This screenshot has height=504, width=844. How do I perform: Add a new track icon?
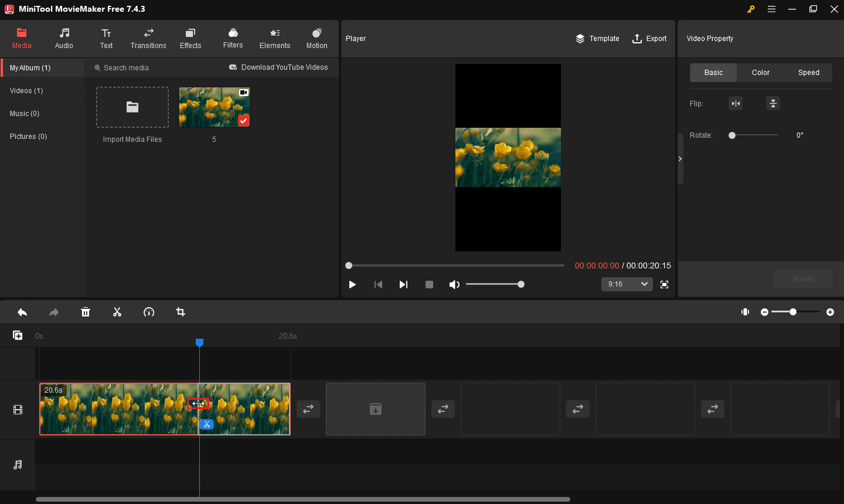click(x=18, y=335)
